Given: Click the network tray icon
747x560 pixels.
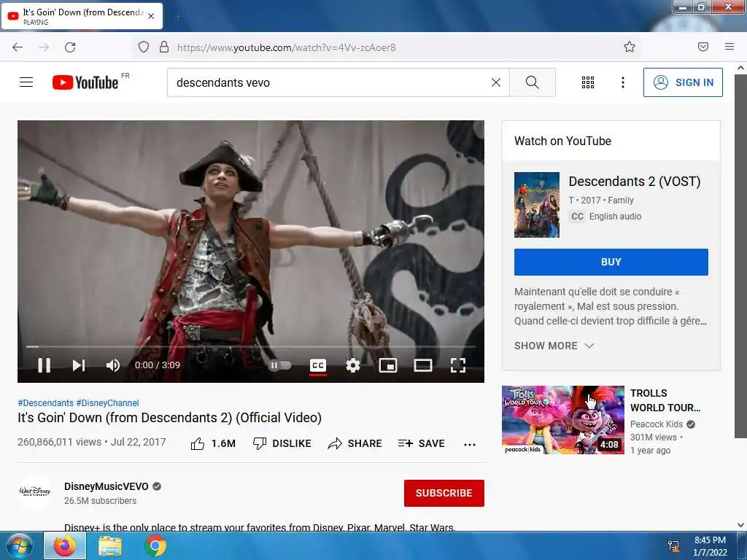Looking at the screenshot, I should click(x=673, y=546).
